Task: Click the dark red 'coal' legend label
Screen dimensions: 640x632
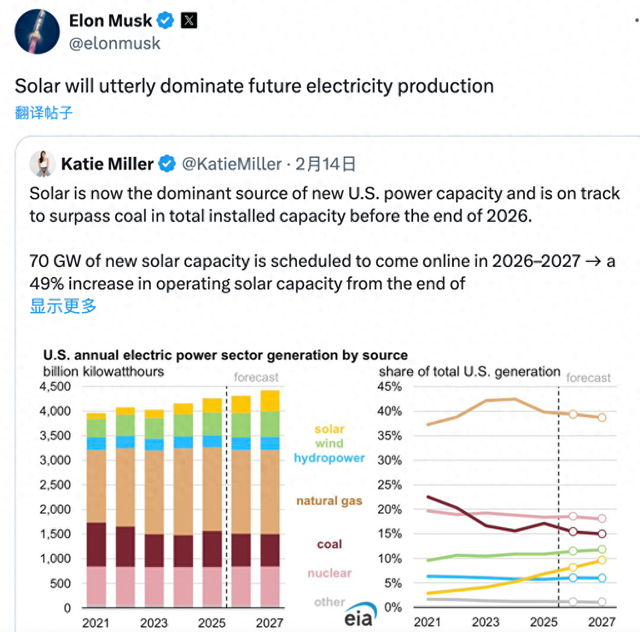Action: click(329, 545)
